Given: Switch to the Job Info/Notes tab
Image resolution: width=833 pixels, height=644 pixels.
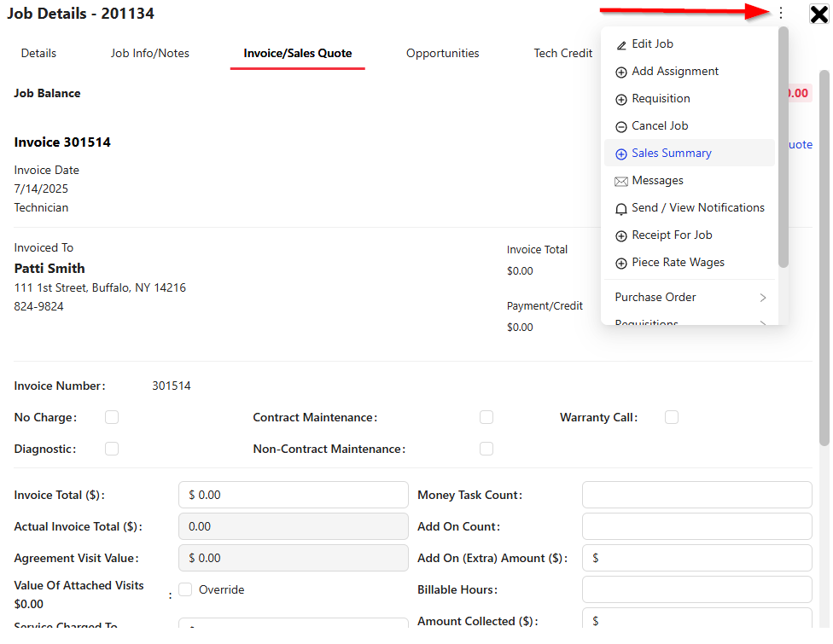Looking at the screenshot, I should click(x=150, y=53).
